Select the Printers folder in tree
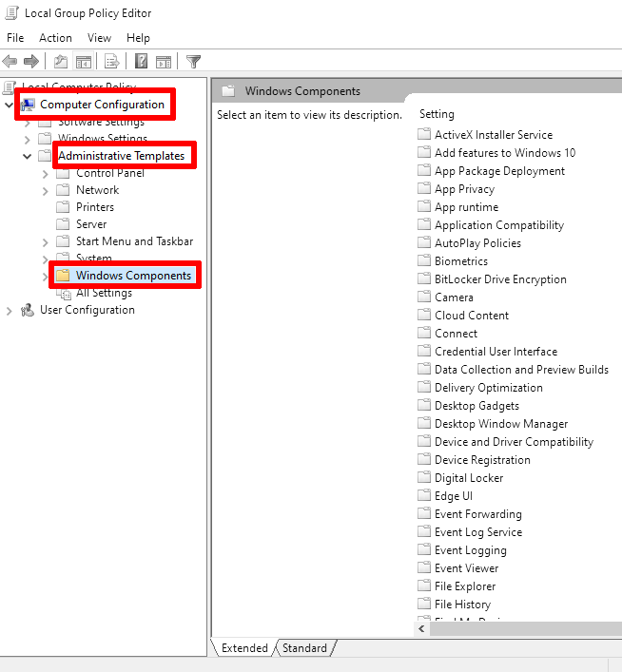Viewport: 622px width, 672px height. 95,207
